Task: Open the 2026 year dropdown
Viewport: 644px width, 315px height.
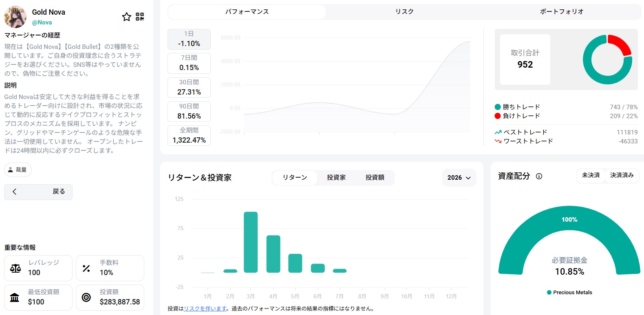Action: coord(459,178)
